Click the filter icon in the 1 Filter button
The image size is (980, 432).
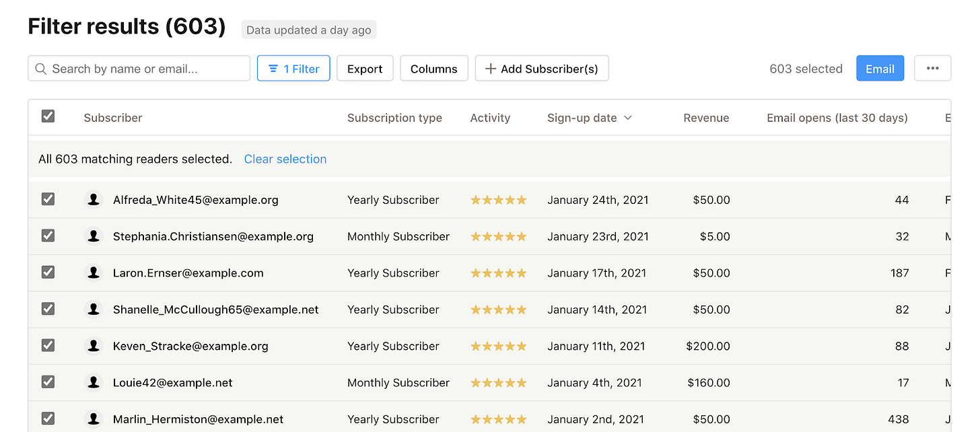point(273,68)
